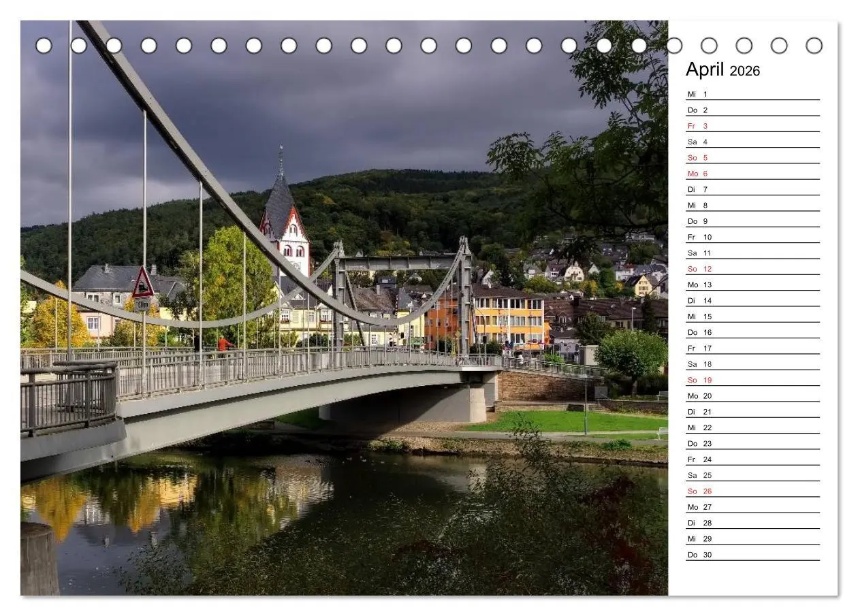
Task: Choose the row "Mo 13"
Action: click(752, 285)
